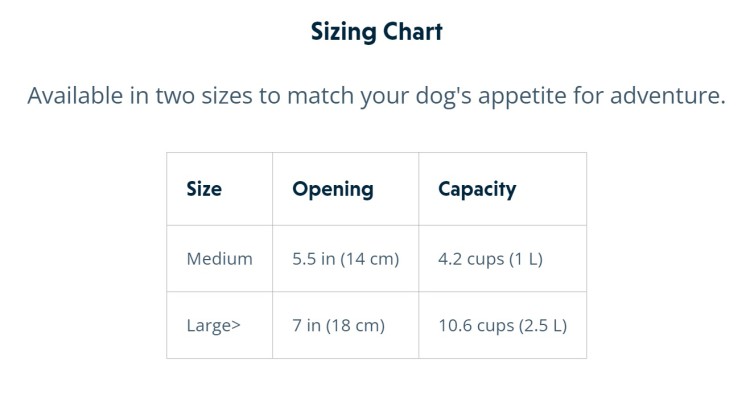Select the Capacity column header
This screenshot has height=403, width=750.
502,189
